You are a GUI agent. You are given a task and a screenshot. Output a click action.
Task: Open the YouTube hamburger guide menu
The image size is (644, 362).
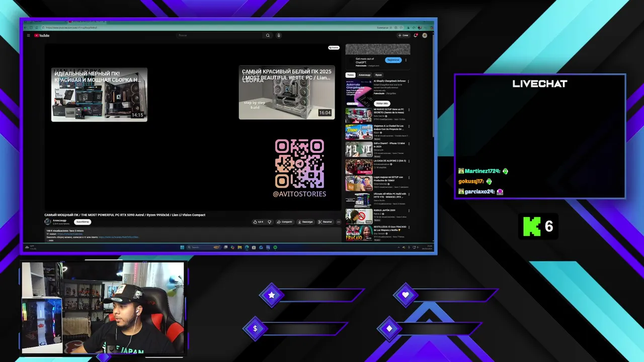pos(28,36)
